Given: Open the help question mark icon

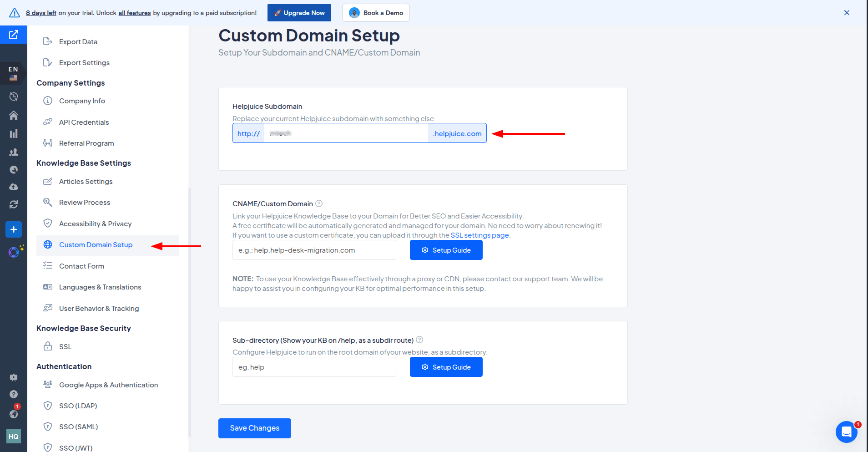Looking at the screenshot, I should pos(14,394).
